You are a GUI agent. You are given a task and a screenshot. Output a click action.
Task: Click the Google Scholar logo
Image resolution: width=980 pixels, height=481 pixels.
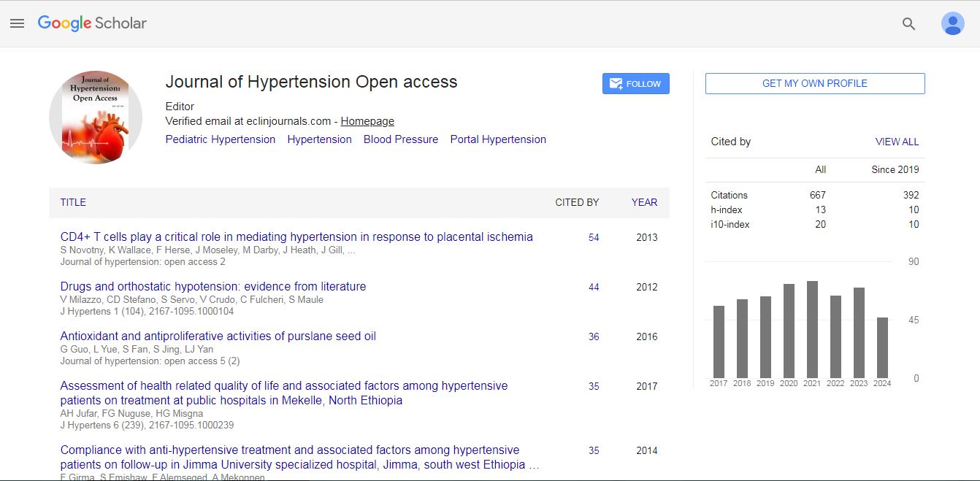click(92, 23)
